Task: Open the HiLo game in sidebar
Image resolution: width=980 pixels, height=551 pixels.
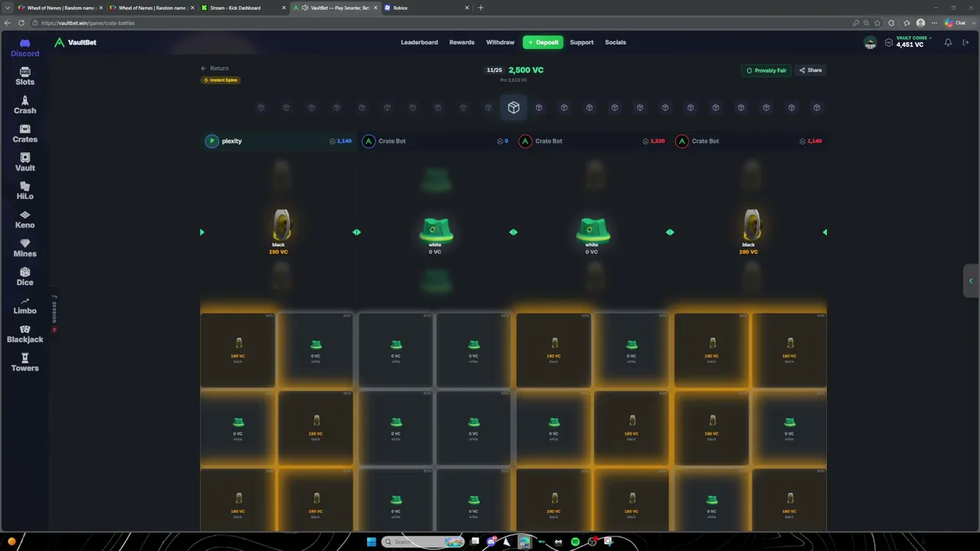Action: 24,191
